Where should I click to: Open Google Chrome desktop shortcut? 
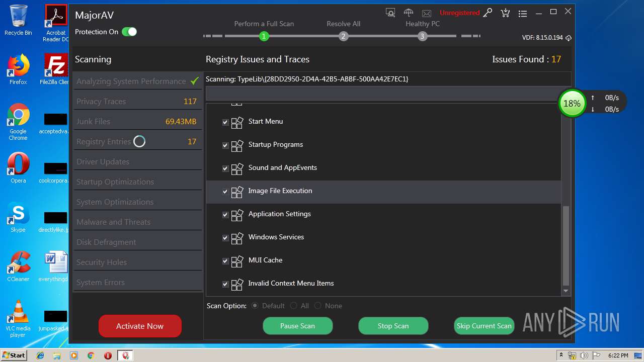[18, 122]
